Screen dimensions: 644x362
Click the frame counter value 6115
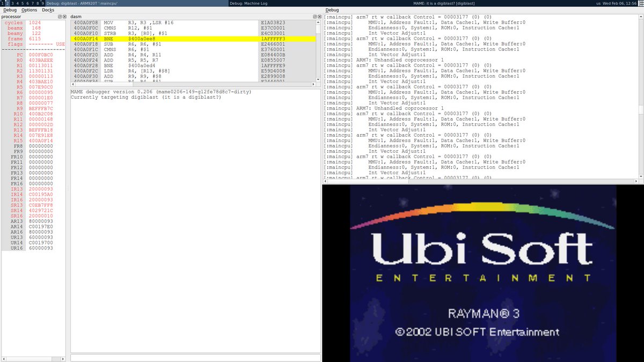pos(35,39)
